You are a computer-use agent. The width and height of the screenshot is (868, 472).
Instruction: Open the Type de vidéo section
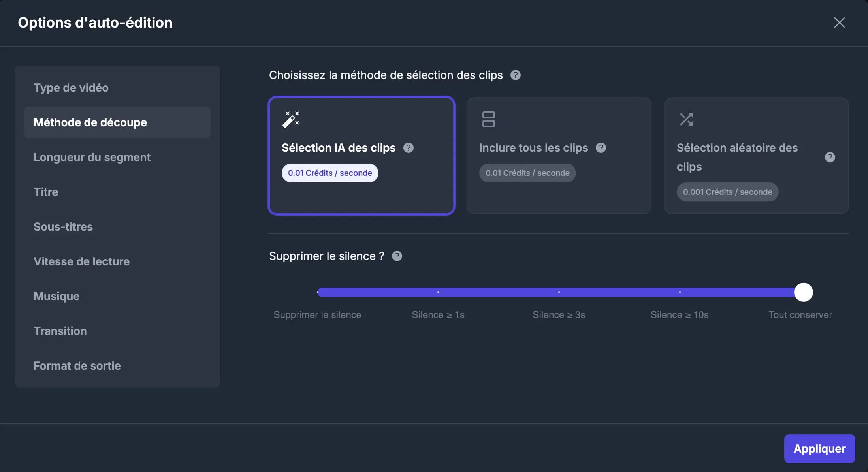pos(71,88)
